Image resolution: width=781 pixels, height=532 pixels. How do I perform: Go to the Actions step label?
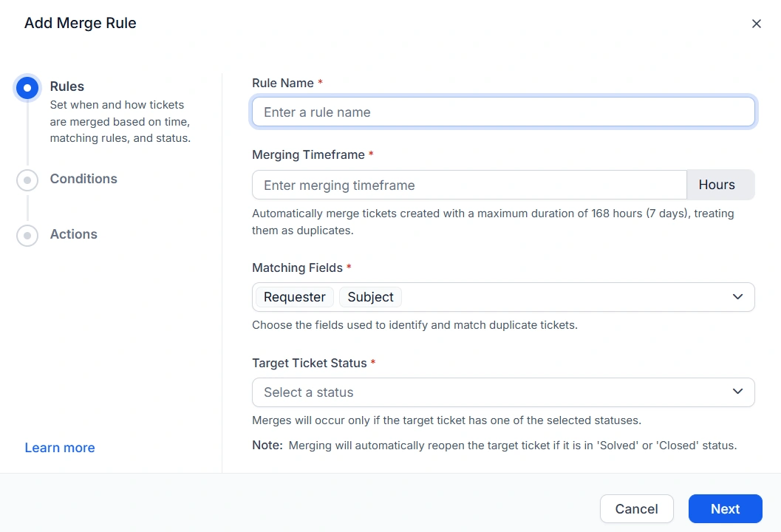pyautogui.click(x=74, y=234)
